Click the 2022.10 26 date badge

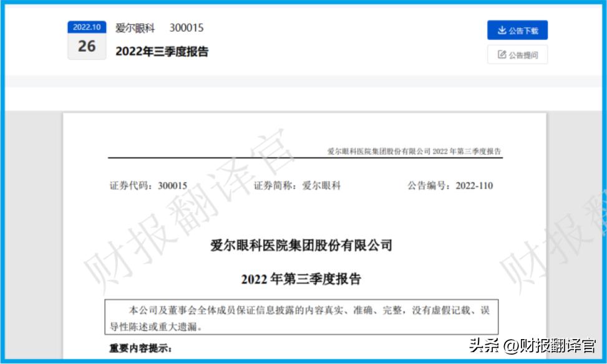click(x=87, y=41)
